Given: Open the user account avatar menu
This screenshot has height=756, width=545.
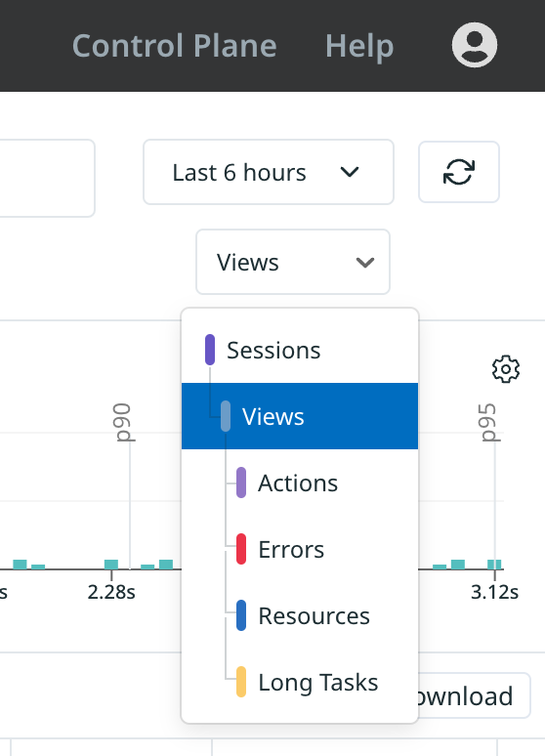Looking at the screenshot, I should coord(475,45).
